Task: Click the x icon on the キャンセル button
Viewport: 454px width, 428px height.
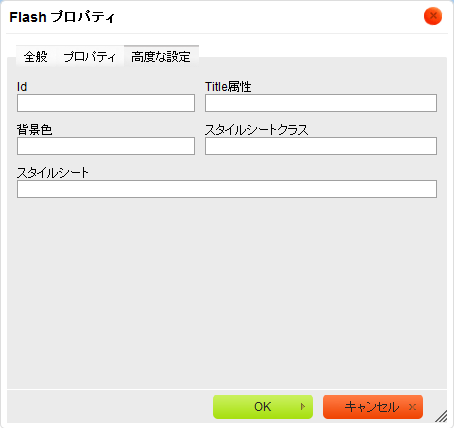Action: [412, 407]
